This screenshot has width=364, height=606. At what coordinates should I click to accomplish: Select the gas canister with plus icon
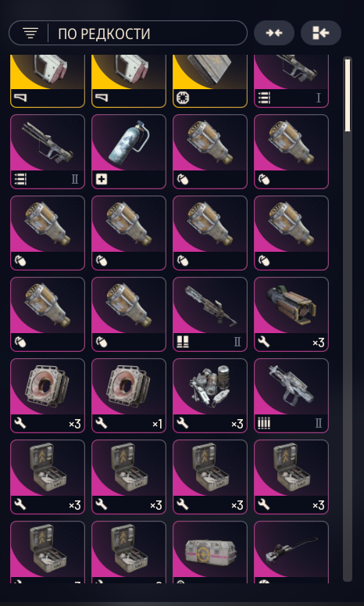129,152
